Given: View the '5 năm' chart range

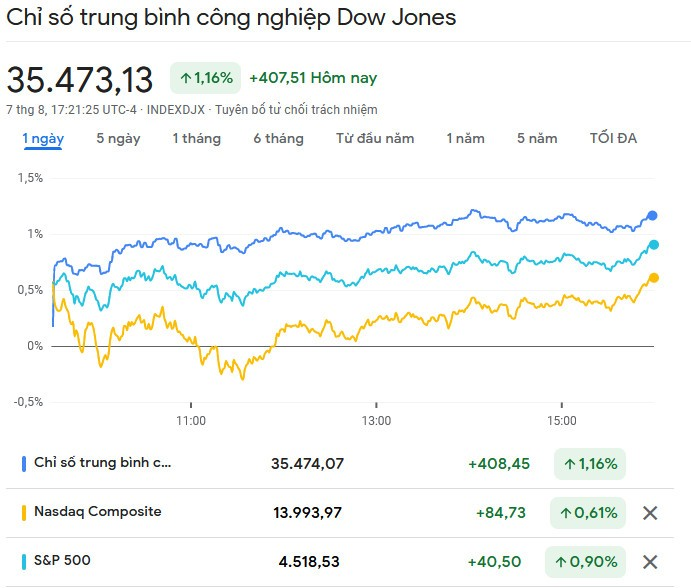Looking at the screenshot, I should click(x=537, y=139).
